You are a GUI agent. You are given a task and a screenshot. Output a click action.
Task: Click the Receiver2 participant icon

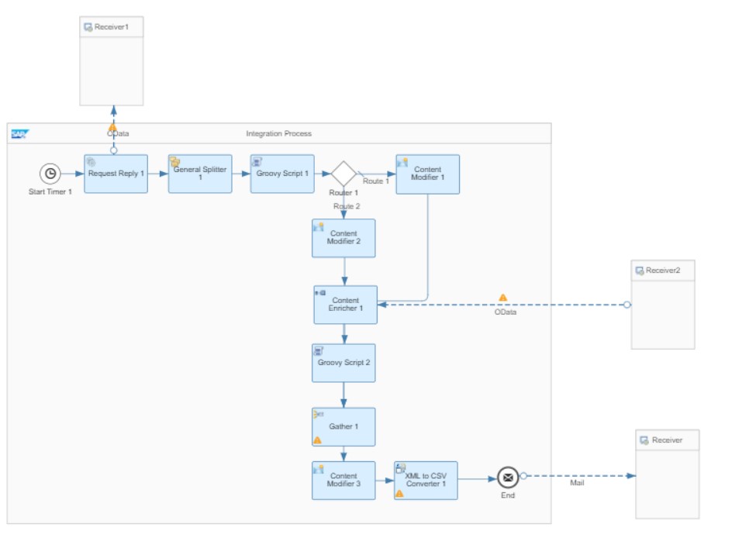click(x=640, y=271)
